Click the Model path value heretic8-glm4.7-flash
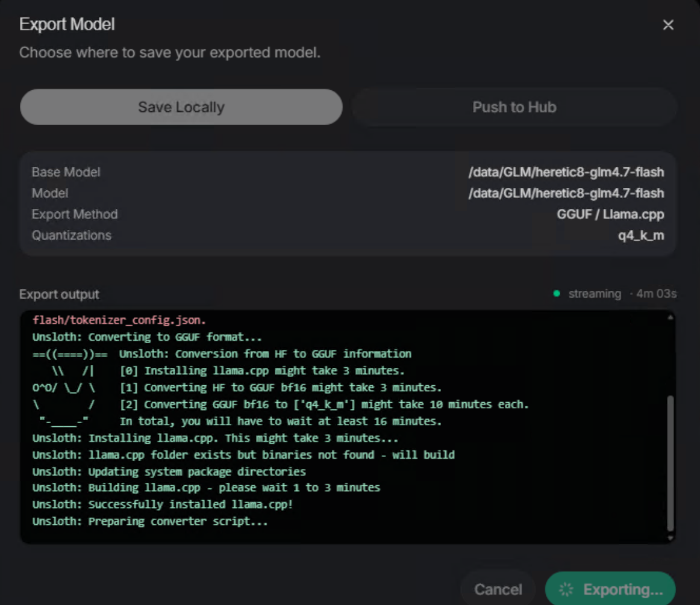700x605 pixels. tap(566, 193)
